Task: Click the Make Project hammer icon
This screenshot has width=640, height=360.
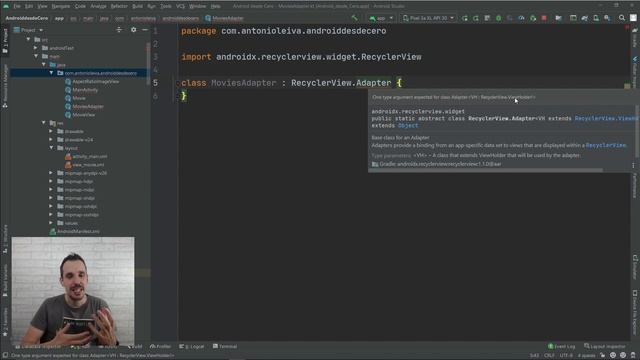Action: click(354, 18)
